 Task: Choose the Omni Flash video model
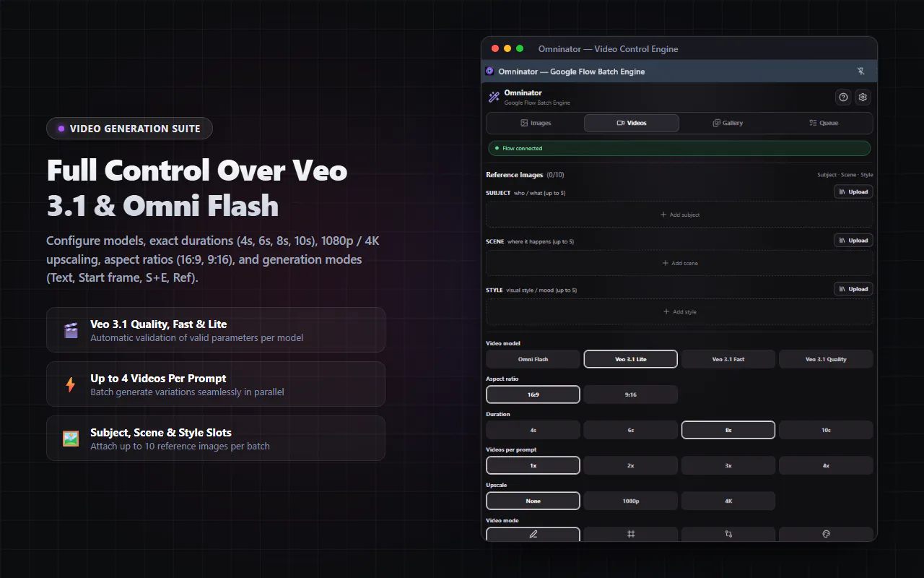coord(533,359)
